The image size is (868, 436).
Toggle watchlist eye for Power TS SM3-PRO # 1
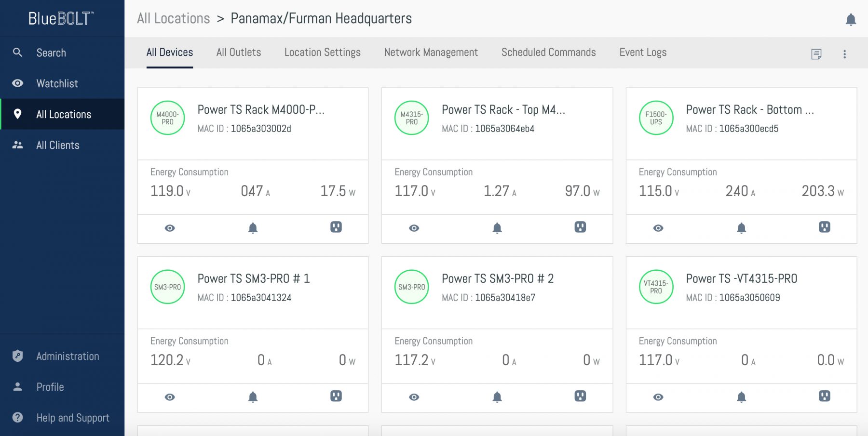point(170,397)
